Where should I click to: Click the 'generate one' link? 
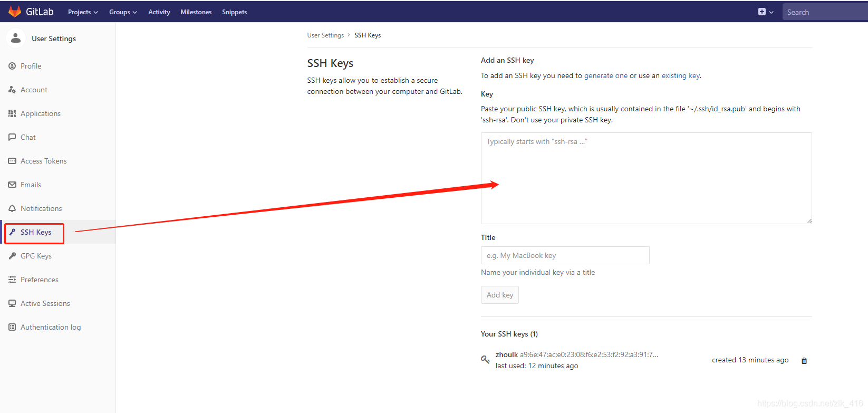click(606, 76)
